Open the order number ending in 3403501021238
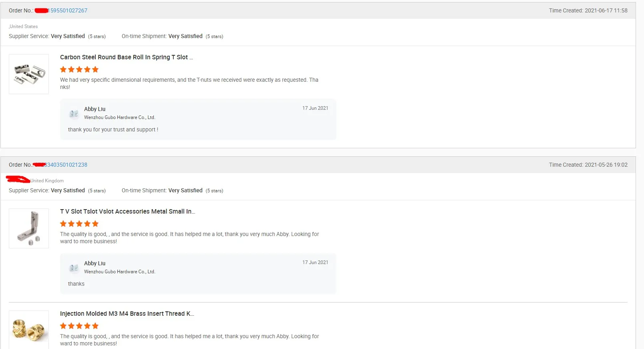644x349 pixels. [66, 165]
